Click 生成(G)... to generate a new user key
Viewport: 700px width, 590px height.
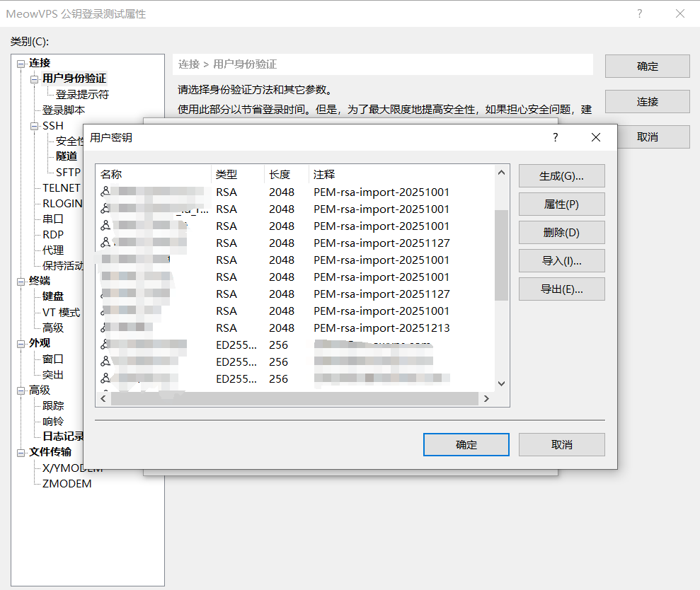561,176
